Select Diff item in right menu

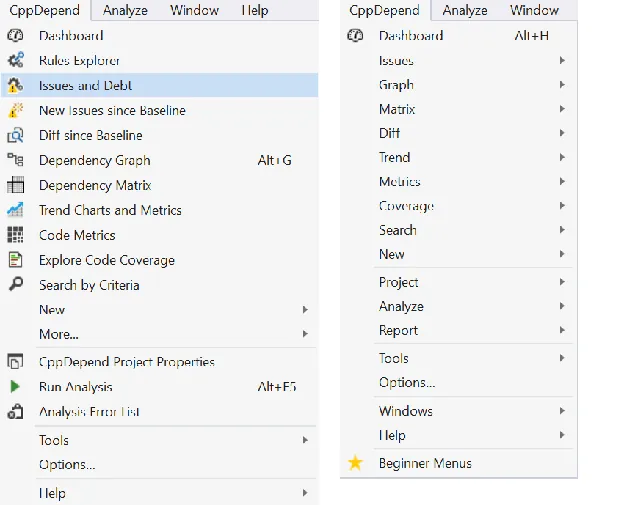[458, 133]
